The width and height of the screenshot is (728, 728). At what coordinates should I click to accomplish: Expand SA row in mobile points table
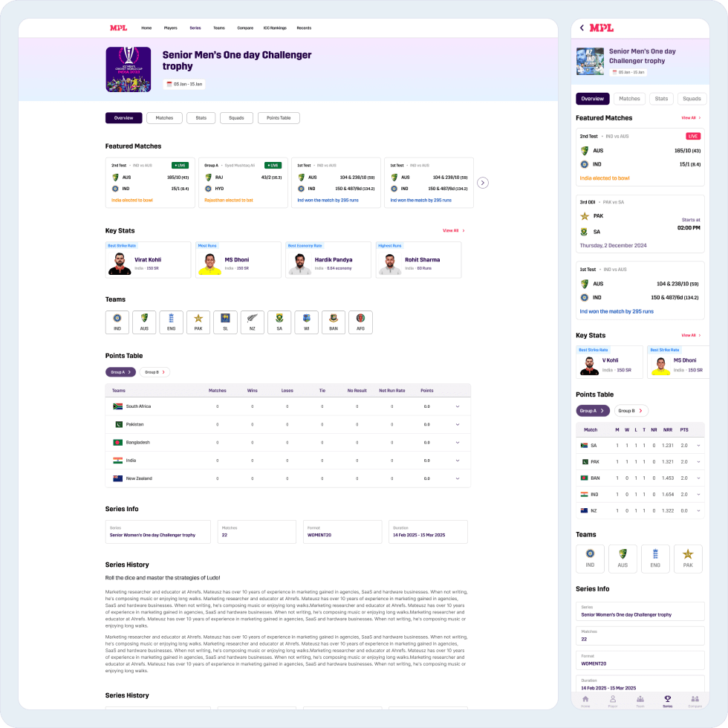(x=698, y=446)
